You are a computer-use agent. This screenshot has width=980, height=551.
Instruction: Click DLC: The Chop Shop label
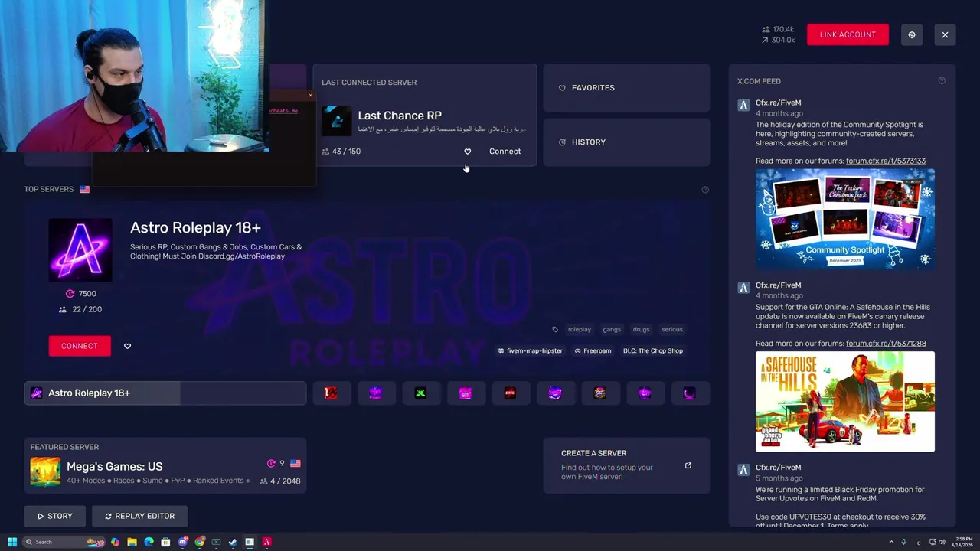click(652, 350)
